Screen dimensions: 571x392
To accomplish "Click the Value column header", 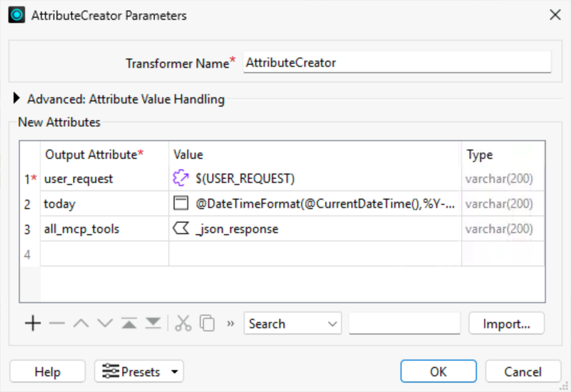I will pyautogui.click(x=315, y=154).
